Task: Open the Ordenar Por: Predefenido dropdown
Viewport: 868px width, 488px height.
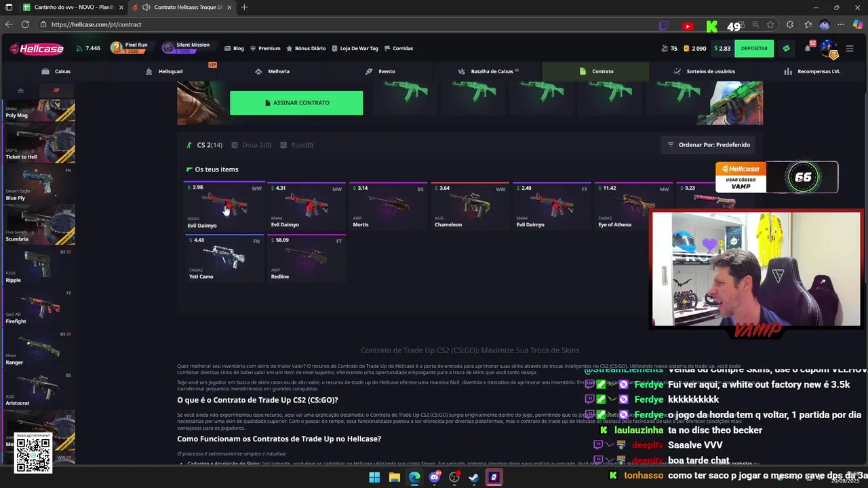Action: coord(709,145)
